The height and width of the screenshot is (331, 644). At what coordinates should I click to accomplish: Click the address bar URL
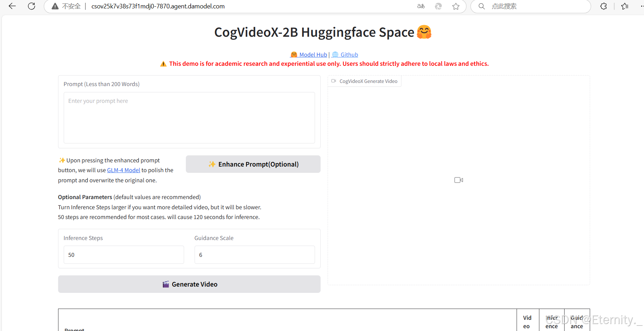158,6
